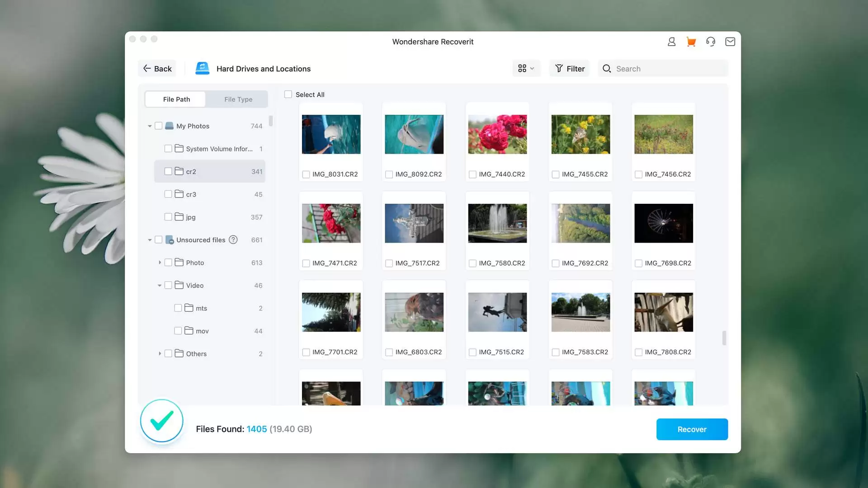Check the mov folder checkbox
This screenshot has height=488, width=868.
(178, 331)
